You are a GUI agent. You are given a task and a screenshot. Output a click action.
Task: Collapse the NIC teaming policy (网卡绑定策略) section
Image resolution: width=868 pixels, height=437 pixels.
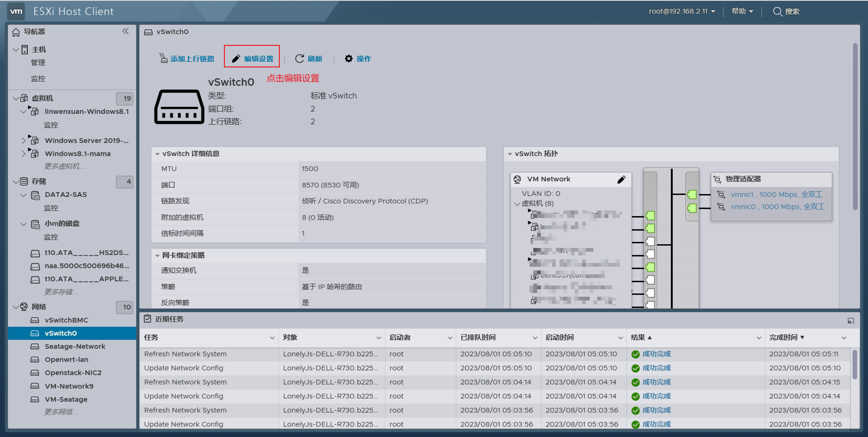coord(158,255)
